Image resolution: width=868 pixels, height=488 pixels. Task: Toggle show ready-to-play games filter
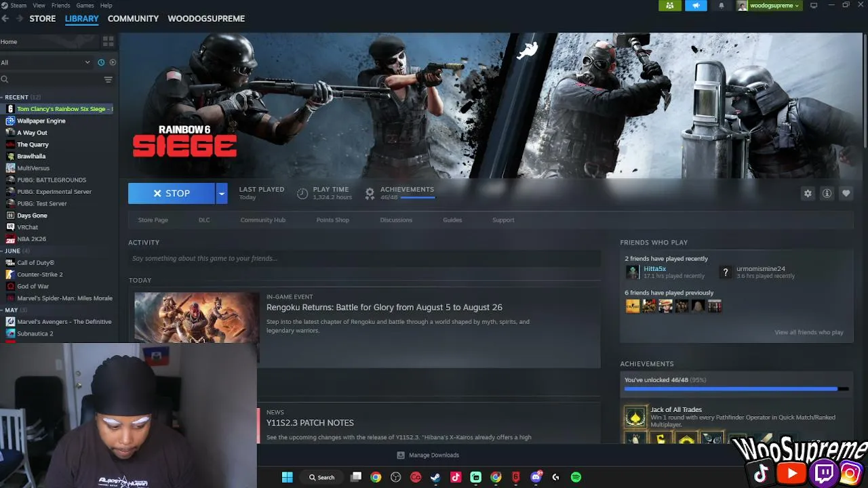point(113,62)
